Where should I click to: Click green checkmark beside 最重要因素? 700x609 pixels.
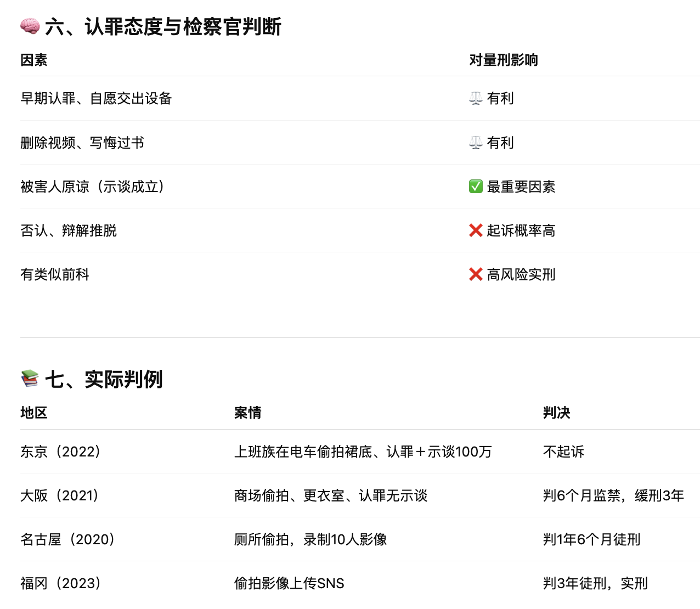tap(476, 187)
